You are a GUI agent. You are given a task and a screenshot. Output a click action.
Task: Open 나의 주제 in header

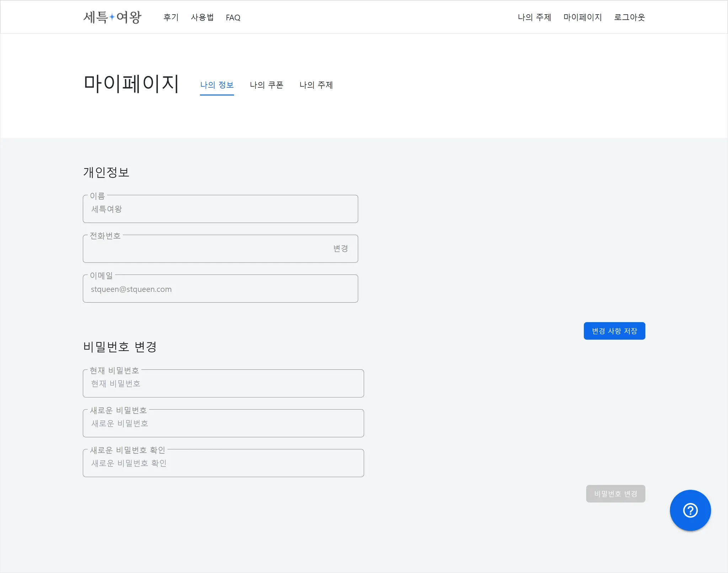pyautogui.click(x=534, y=17)
